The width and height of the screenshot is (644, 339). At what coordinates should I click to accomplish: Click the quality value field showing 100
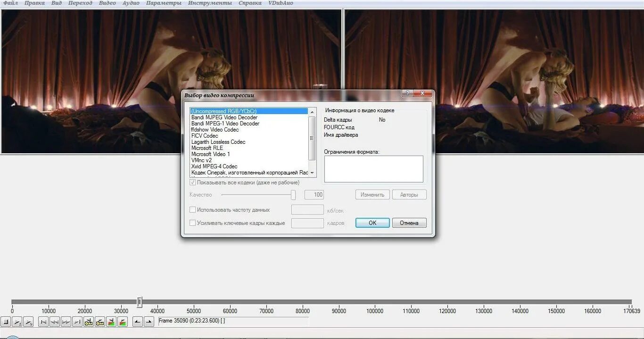pos(314,195)
